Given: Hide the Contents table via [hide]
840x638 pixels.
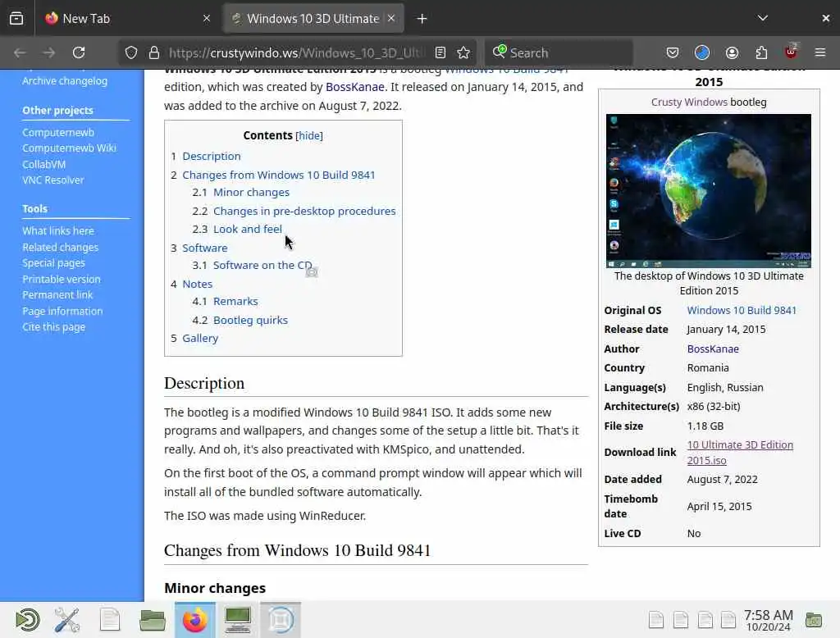Looking at the screenshot, I should pos(309,135).
